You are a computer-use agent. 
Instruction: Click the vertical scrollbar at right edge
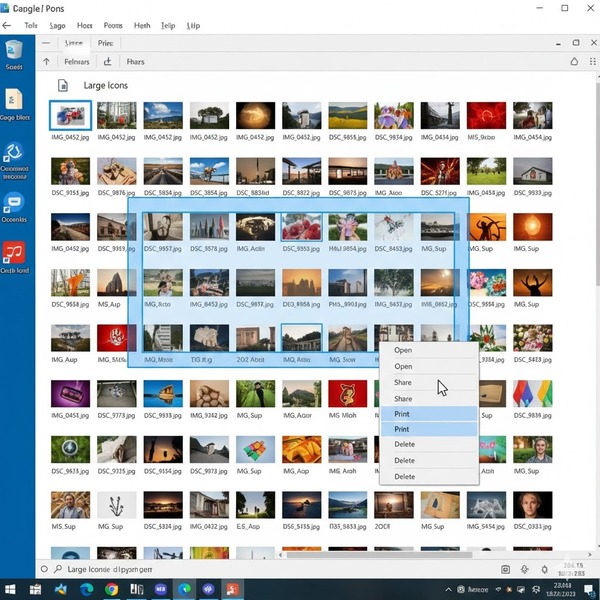pyautogui.click(x=597, y=184)
